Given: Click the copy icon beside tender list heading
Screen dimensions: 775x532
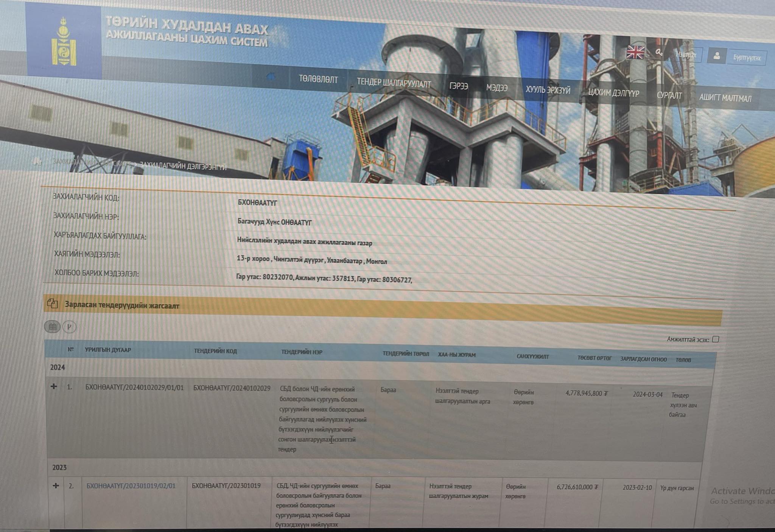Looking at the screenshot, I should (x=53, y=303).
